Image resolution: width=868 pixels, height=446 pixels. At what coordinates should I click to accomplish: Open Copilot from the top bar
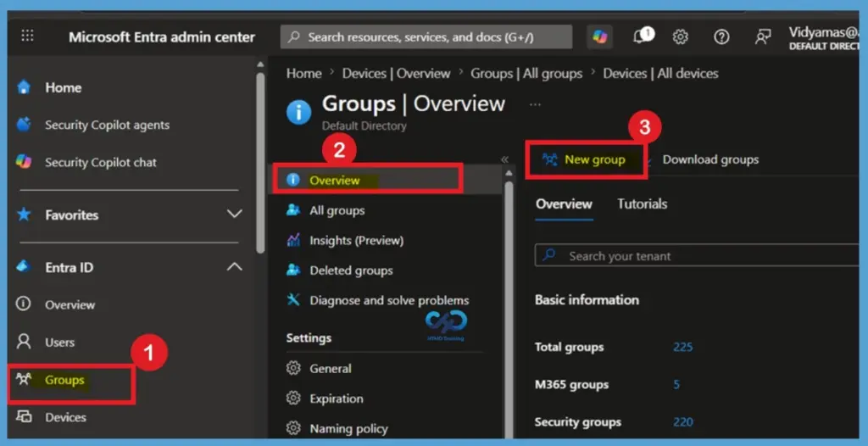pyautogui.click(x=599, y=37)
